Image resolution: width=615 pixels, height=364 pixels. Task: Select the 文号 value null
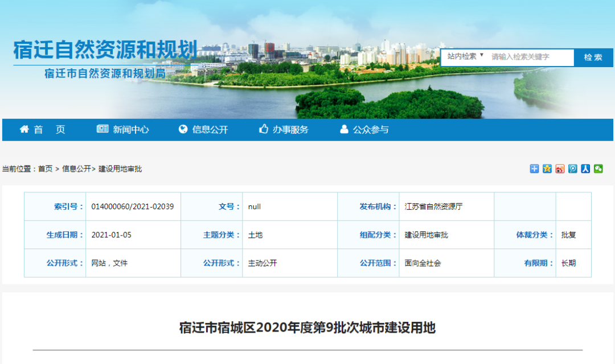[254, 206]
